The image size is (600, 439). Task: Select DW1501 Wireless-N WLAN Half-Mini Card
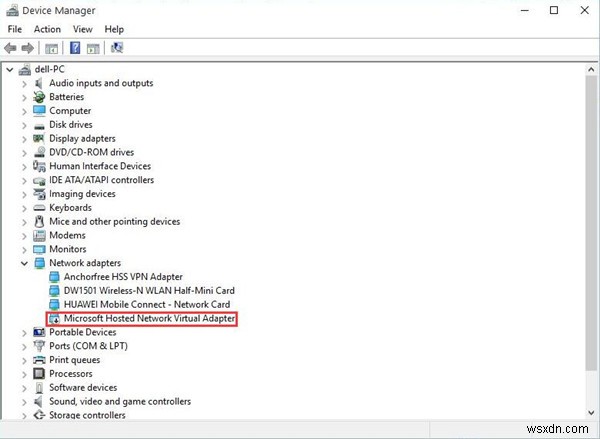[149, 290]
